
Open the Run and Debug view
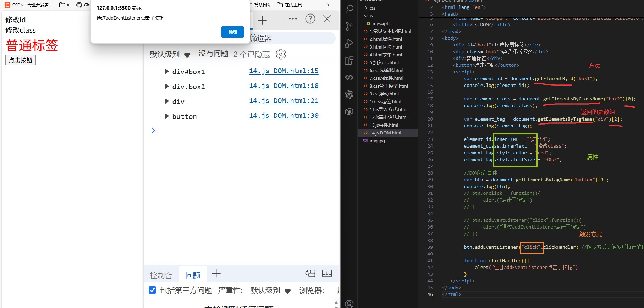point(349,43)
